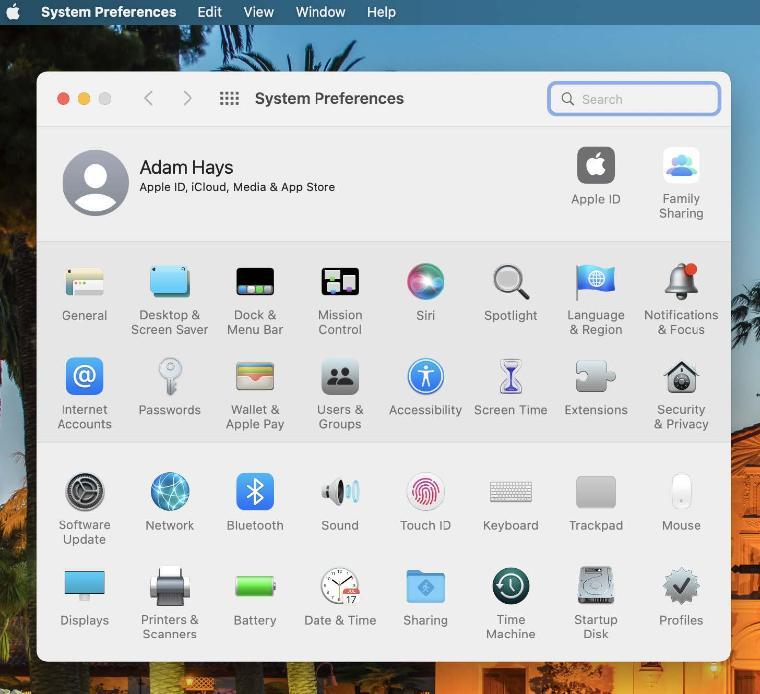The width and height of the screenshot is (760, 694).
Task: Click the Adam Hays account name
Action: [186, 167]
